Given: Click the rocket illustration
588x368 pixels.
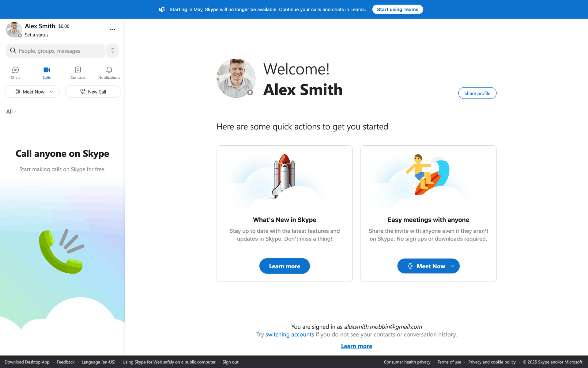Looking at the screenshot, I should 284,176.
